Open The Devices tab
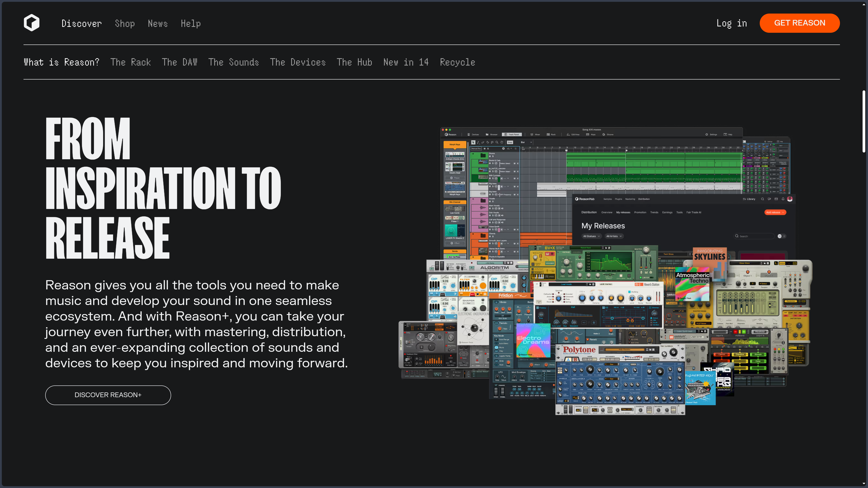 pos(298,62)
